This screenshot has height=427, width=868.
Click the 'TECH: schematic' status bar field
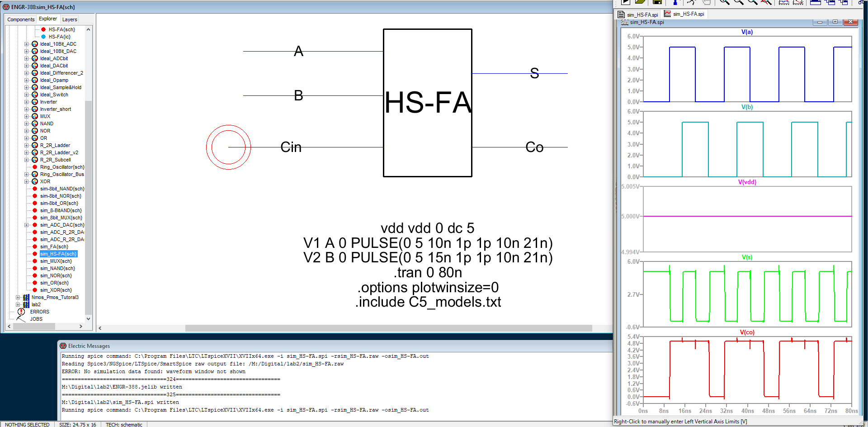point(124,424)
